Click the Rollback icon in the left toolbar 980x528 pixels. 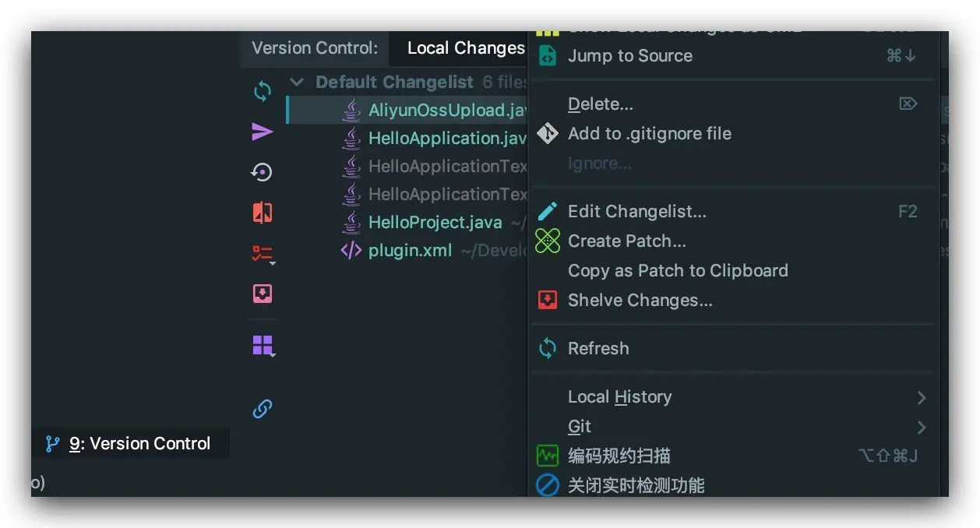click(263, 172)
